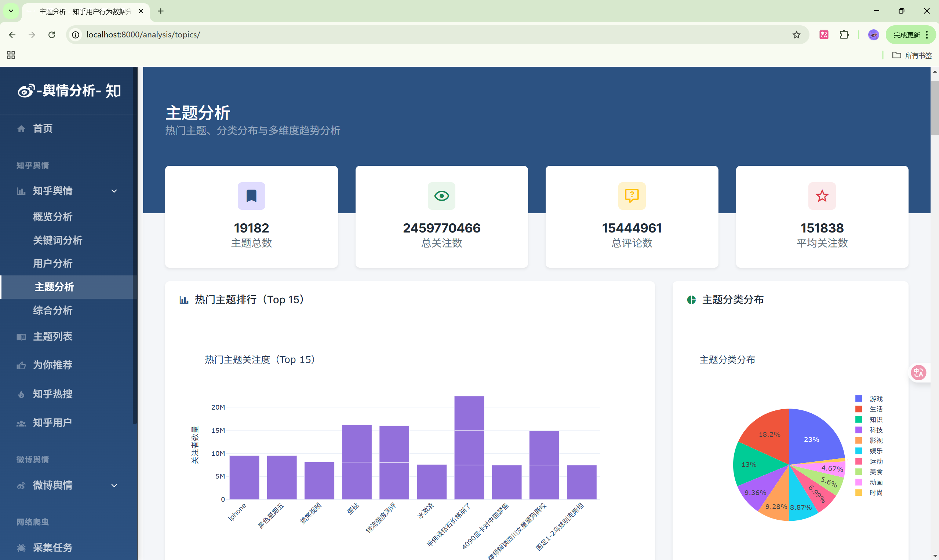Screen dimensions: 939x560
Task: Bookmark this page with the star icon
Action: [x=796, y=35]
